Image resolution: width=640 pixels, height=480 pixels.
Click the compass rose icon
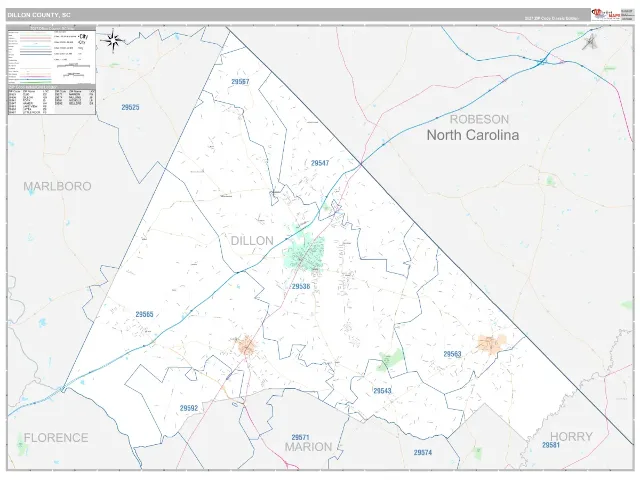(x=113, y=40)
